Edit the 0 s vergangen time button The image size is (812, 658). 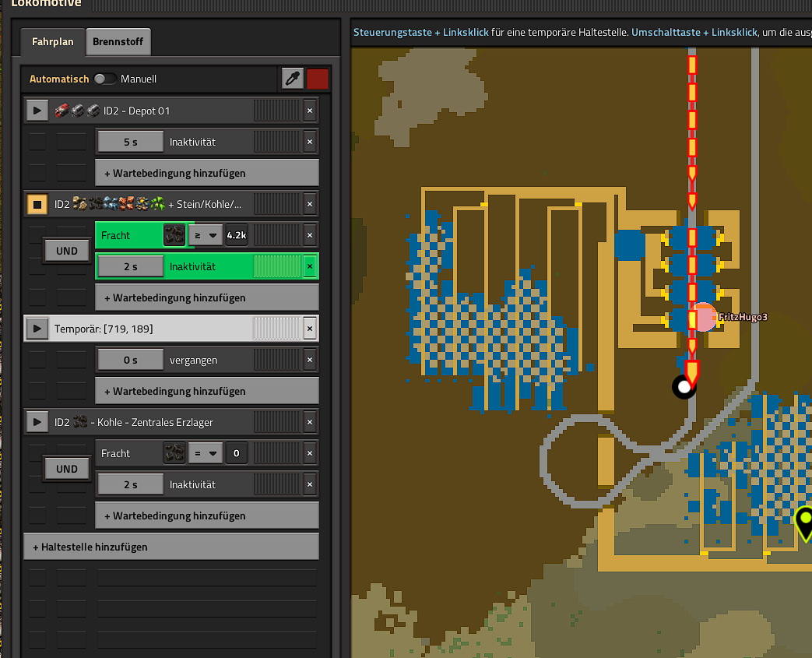[x=131, y=360]
